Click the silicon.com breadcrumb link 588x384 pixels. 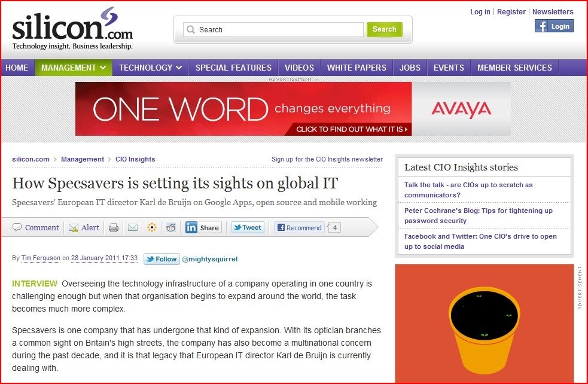coord(31,159)
